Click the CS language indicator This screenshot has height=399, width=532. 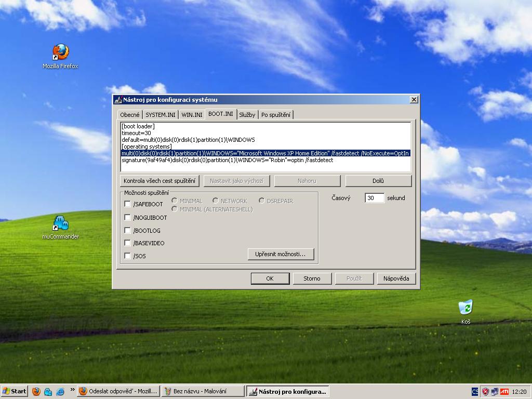(x=475, y=392)
